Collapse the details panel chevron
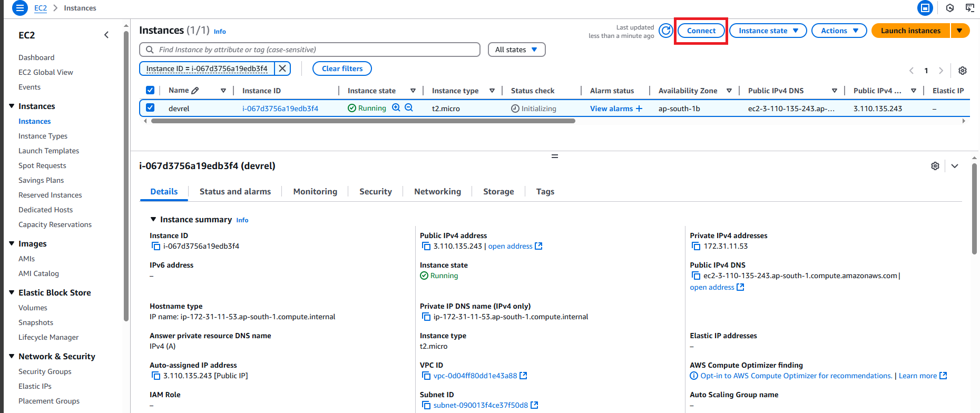This screenshot has height=413, width=980. click(955, 166)
